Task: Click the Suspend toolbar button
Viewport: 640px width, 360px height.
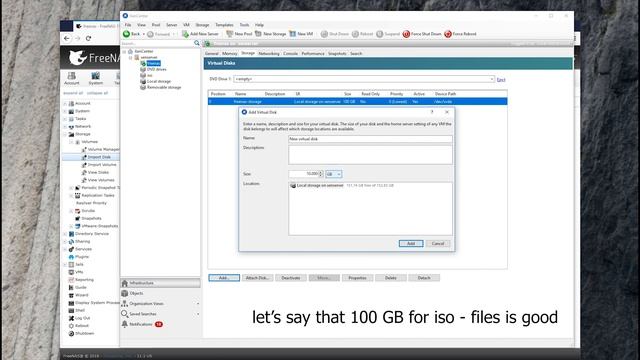Action: (388, 34)
